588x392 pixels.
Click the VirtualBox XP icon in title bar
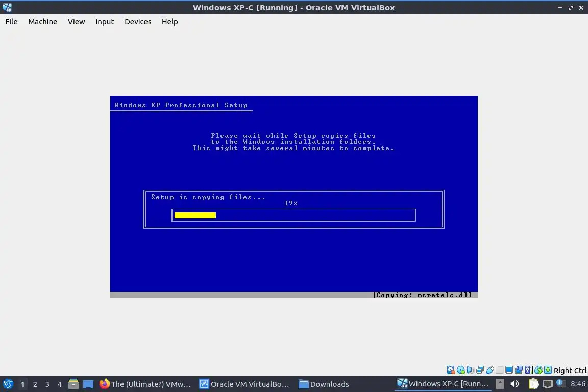(7, 7)
